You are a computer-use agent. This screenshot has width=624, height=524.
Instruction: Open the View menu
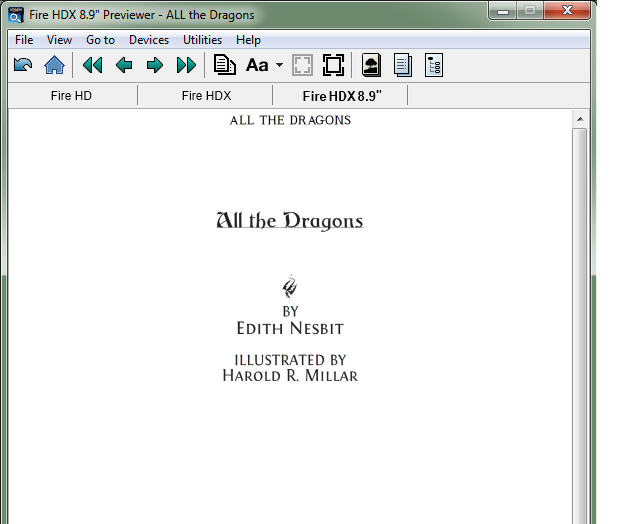click(x=59, y=40)
